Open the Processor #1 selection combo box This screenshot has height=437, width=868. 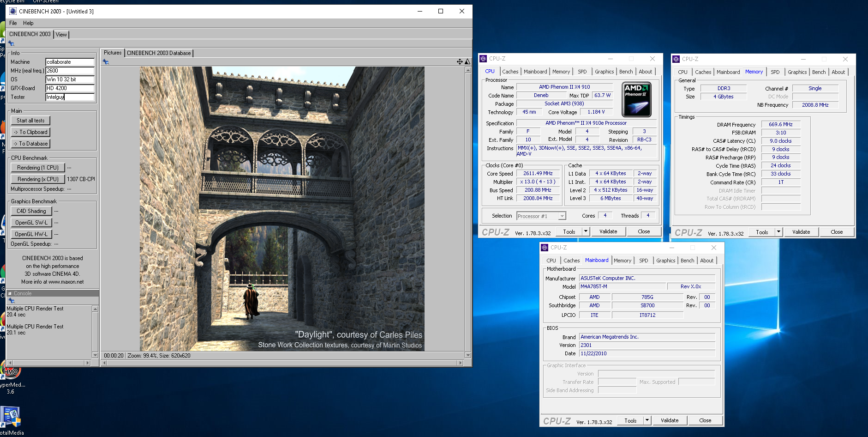pos(541,216)
